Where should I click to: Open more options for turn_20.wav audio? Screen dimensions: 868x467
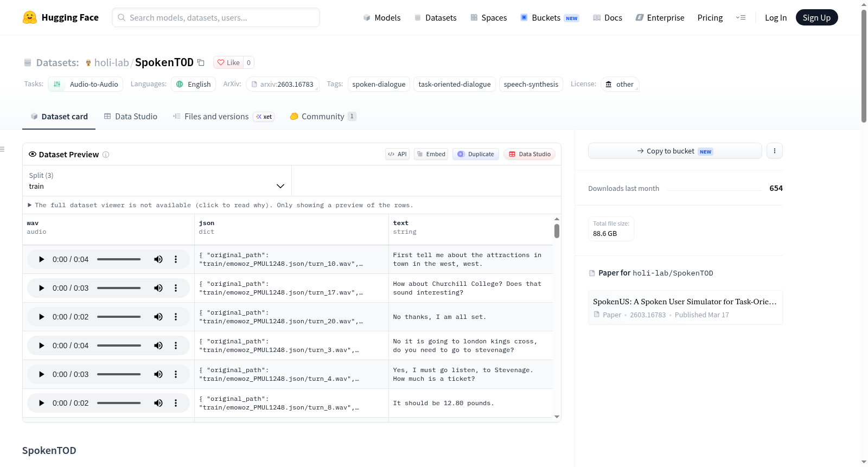176,317
